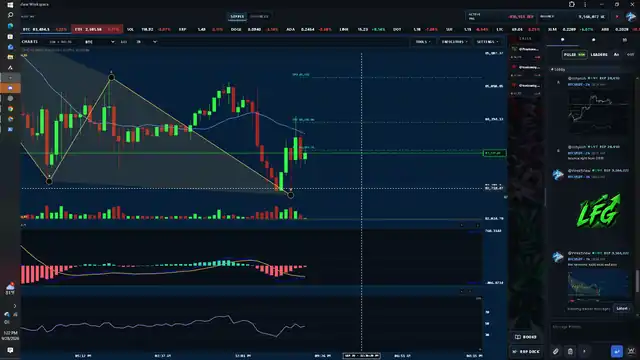Switch to the second chat panel tab icon
Viewport: 640px width, 360px height.
(593, 40)
